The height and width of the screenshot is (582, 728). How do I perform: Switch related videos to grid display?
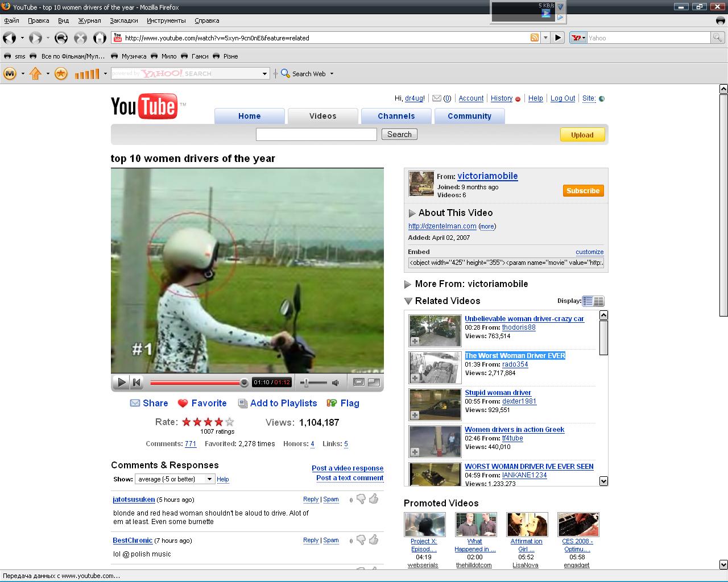[599, 301]
